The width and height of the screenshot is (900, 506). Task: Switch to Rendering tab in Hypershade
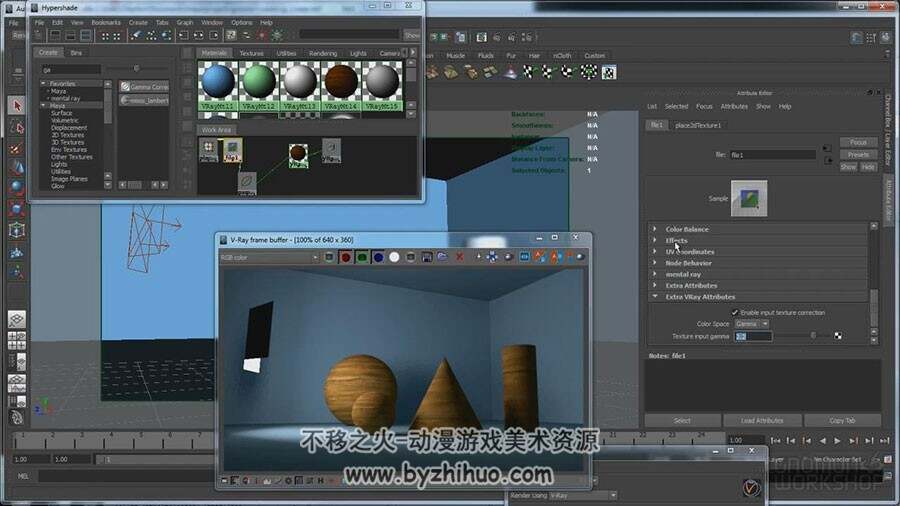[323, 53]
